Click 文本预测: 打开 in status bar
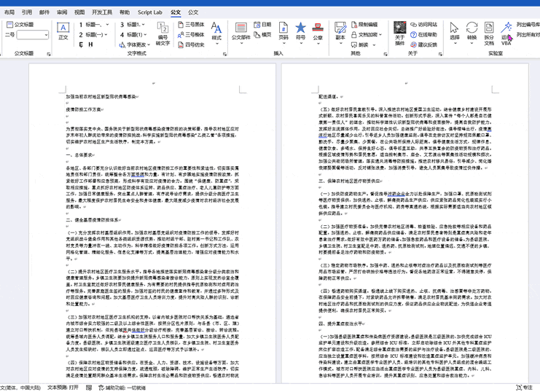 tap(63, 388)
